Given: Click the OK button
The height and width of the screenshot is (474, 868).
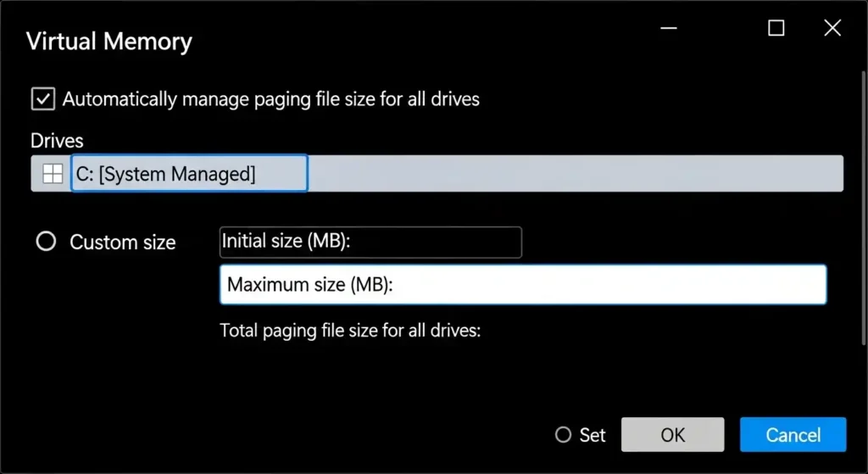Looking at the screenshot, I should pyautogui.click(x=672, y=435).
